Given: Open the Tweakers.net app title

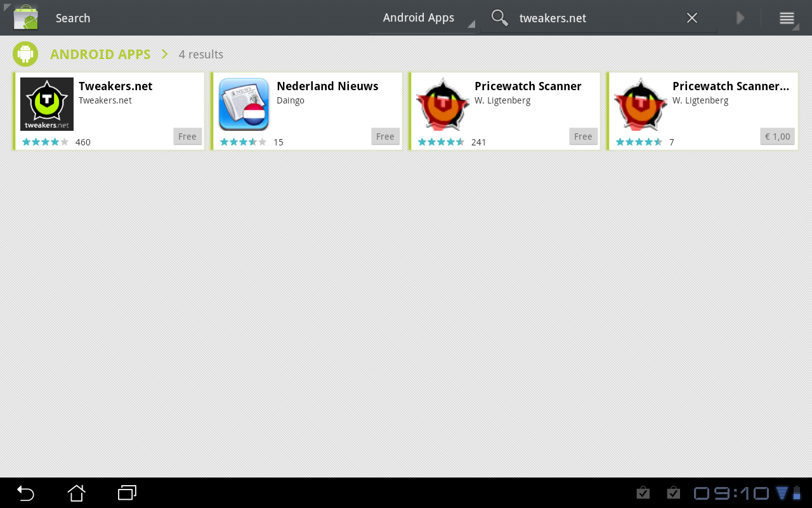Looking at the screenshot, I should tap(115, 86).
